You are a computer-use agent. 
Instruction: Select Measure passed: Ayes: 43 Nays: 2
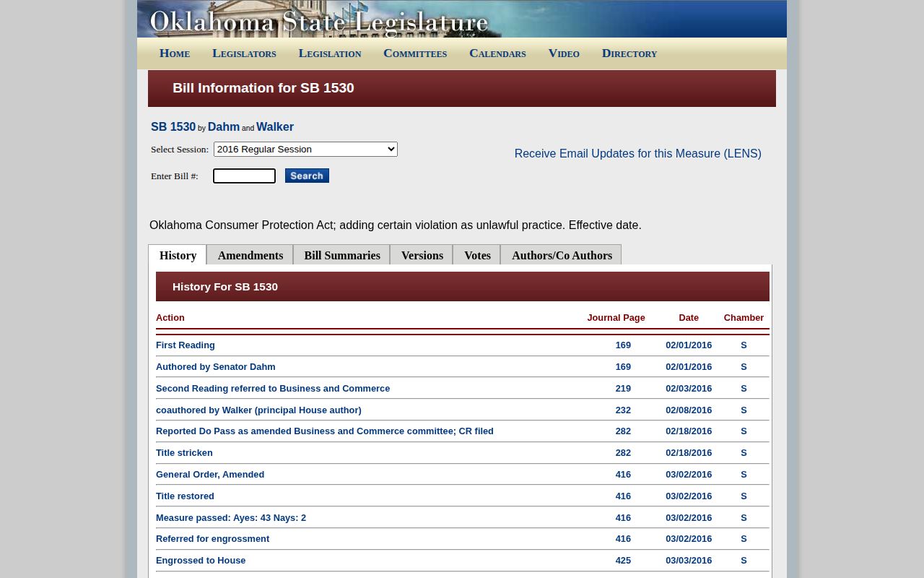(x=463, y=517)
